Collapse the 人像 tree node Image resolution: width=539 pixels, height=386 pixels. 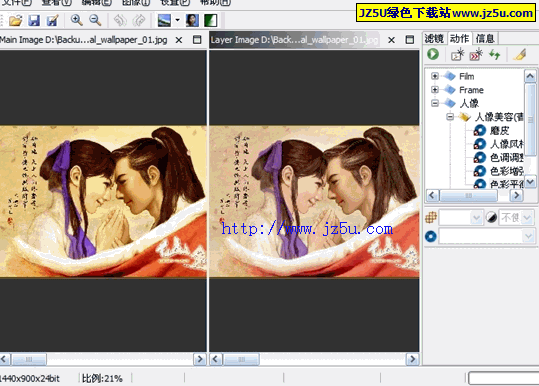(435, 103)
